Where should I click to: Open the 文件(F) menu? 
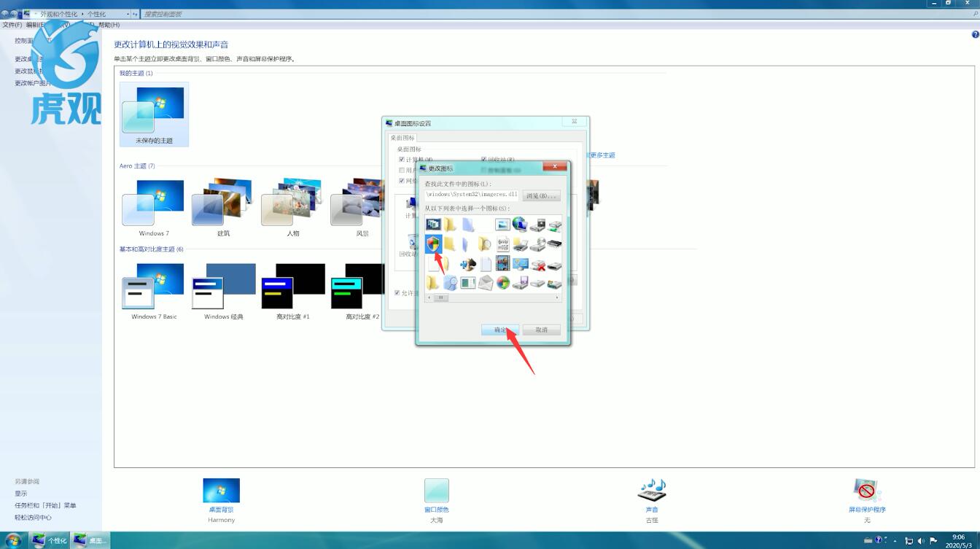[12, 25]
